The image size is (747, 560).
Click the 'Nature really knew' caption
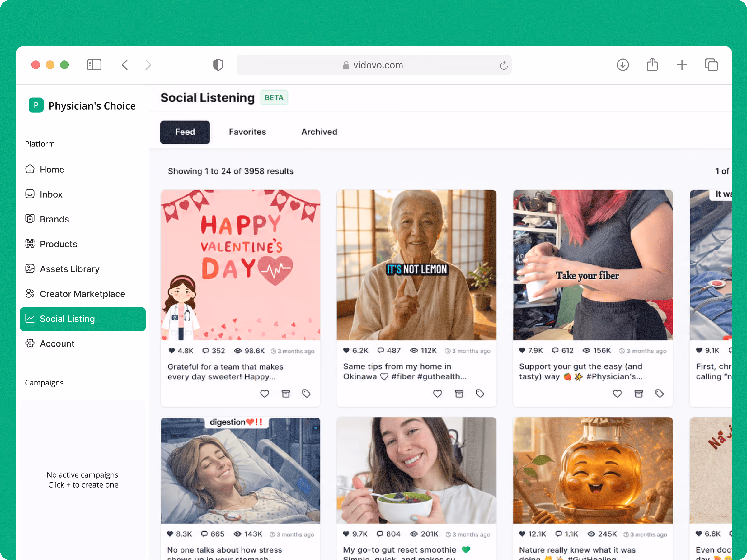577,553
